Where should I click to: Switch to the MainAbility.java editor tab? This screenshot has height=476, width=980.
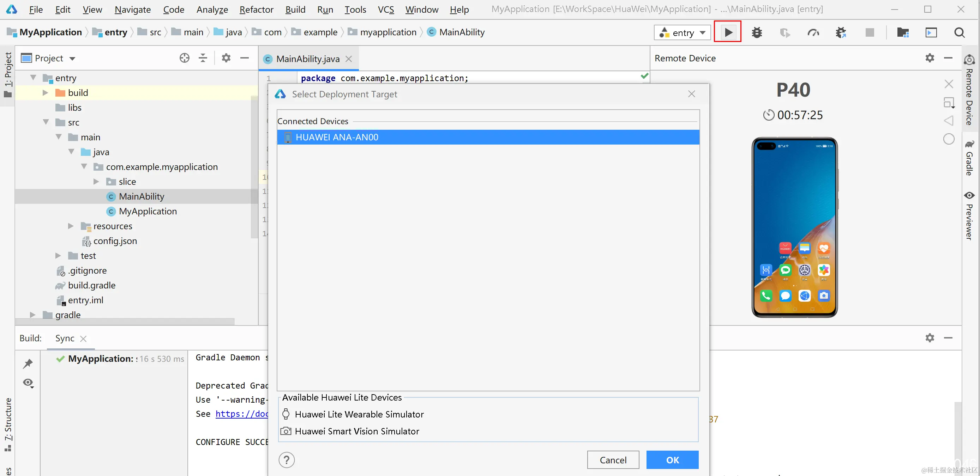click(307, 59)
